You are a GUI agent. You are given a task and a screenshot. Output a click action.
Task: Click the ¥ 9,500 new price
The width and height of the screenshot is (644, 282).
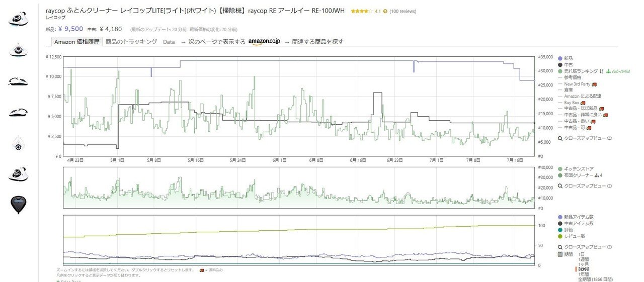70,29
